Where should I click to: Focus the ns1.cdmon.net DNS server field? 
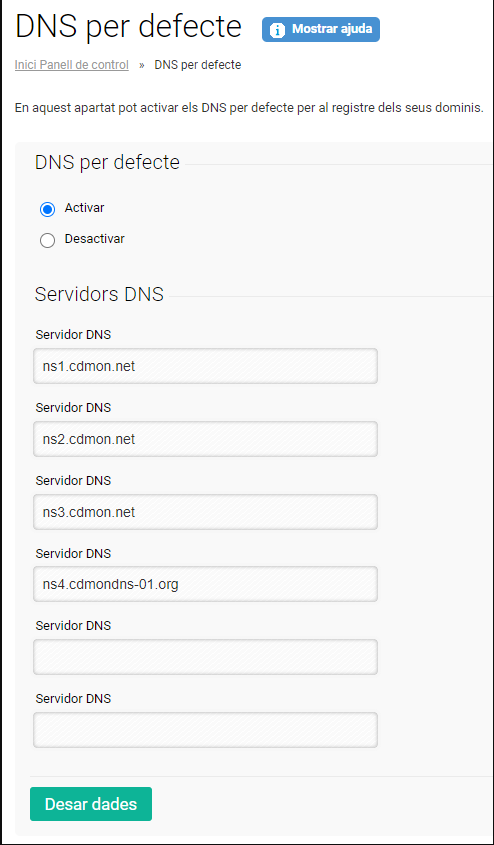coord(205,366)
